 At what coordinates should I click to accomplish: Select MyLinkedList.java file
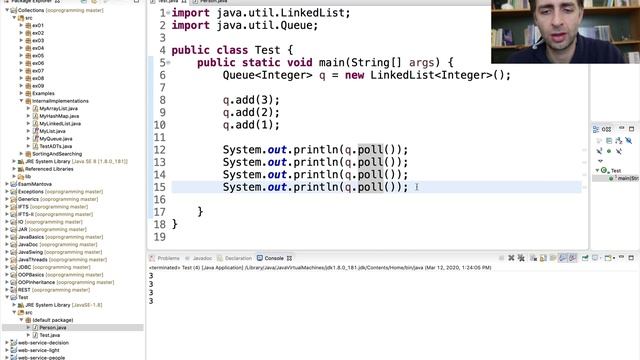(x=60, y=124)
